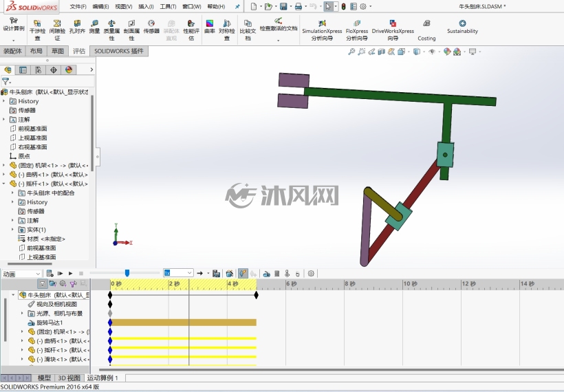Open the 视图(V) menu
This screenshot has width=564, height=392.
pyautogui.click(x=123, y=6)
